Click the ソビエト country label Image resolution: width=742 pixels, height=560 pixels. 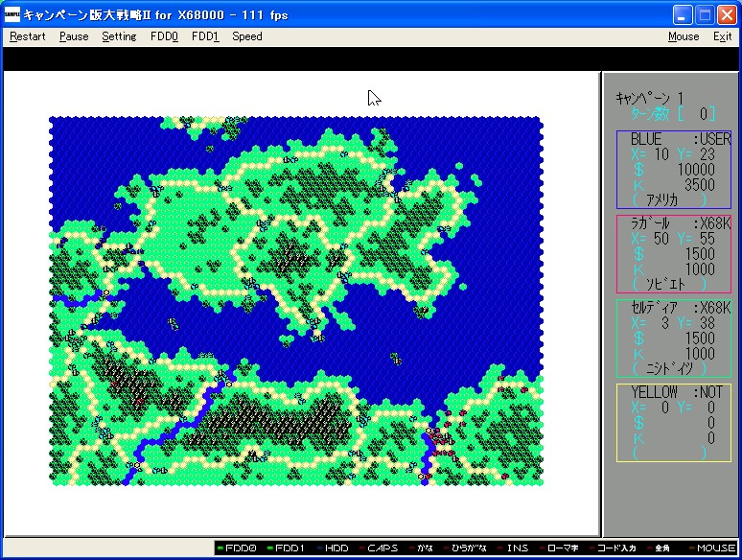tap(665, 285)
